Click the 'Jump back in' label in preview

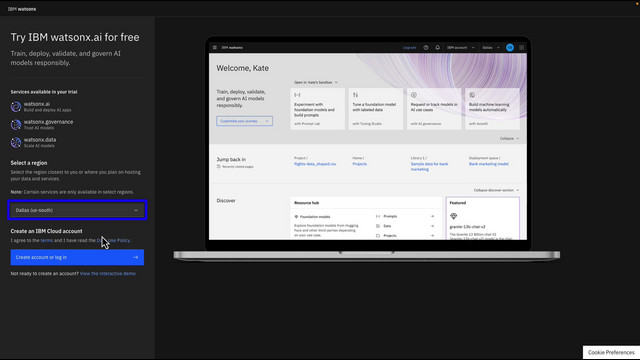point(231,160)
